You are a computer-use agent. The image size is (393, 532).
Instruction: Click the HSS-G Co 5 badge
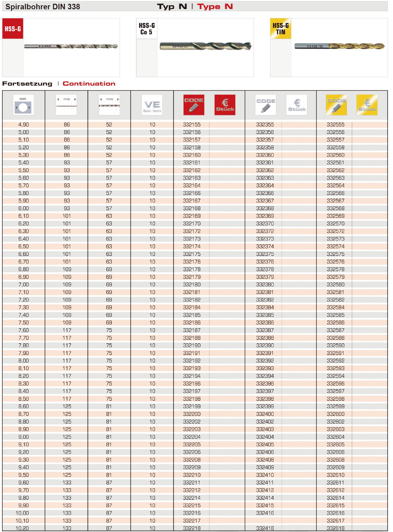[x=147, y=28]
